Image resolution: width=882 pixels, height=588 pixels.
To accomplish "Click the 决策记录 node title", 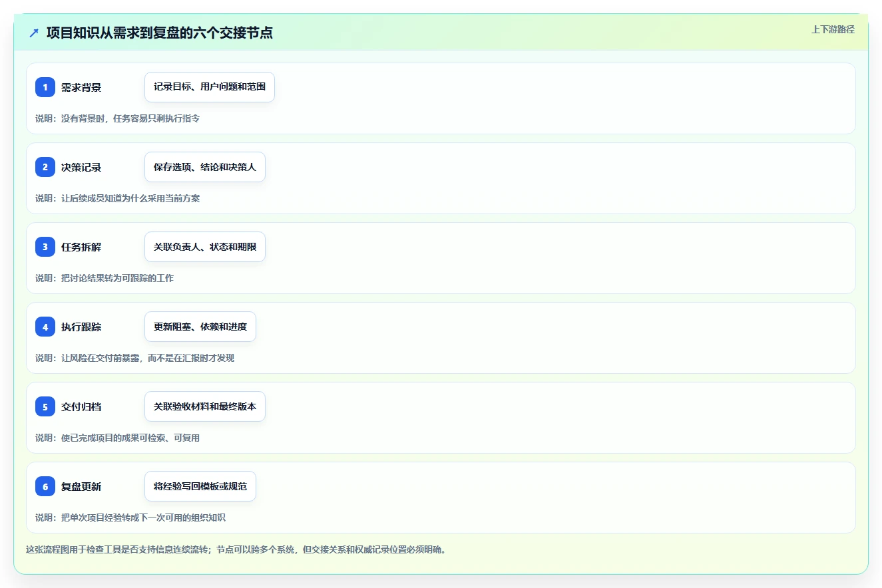I will click(81, 167).
